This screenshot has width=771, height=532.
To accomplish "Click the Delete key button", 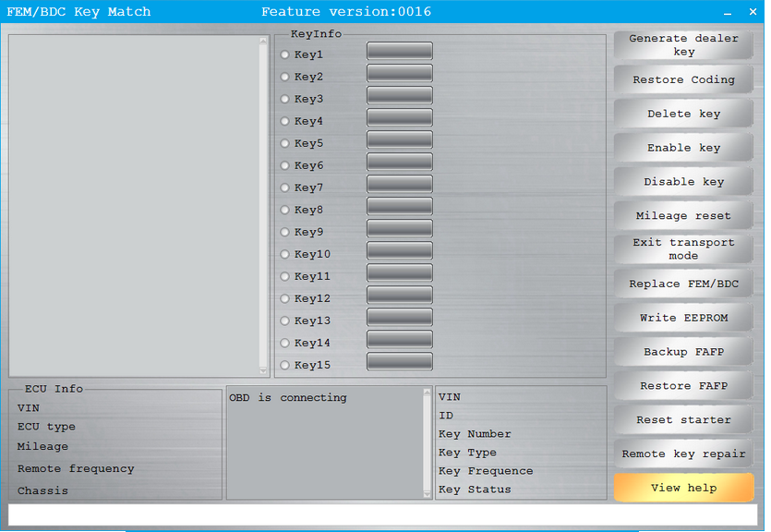I will pos(683,114).
